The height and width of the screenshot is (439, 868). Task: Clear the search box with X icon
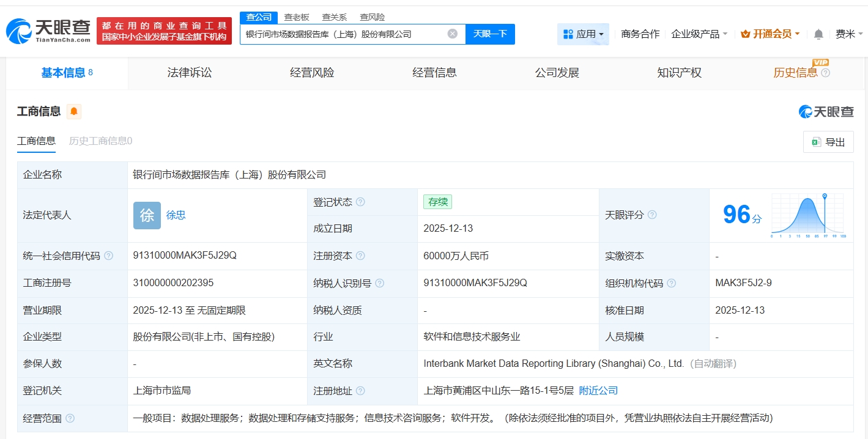[452, 34]
